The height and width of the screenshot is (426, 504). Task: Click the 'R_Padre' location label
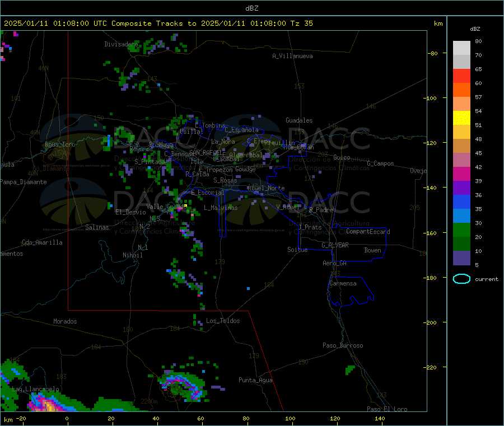click(x=321, y=210)
